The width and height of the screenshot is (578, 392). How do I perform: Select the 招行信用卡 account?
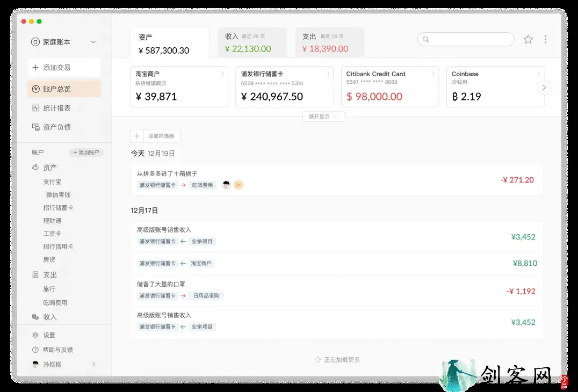pos(58,246)
